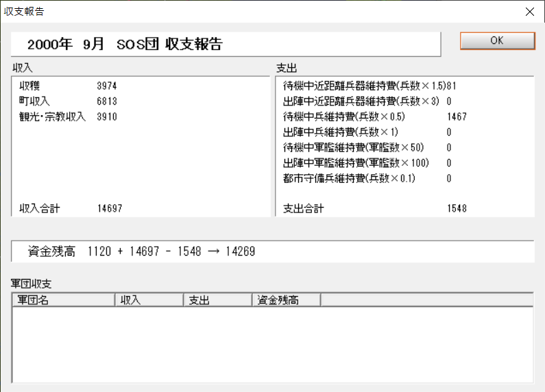Click the empty 軍団収支 list area
The width and height of the screenshot is (545, 392).
tap(272, 344)
